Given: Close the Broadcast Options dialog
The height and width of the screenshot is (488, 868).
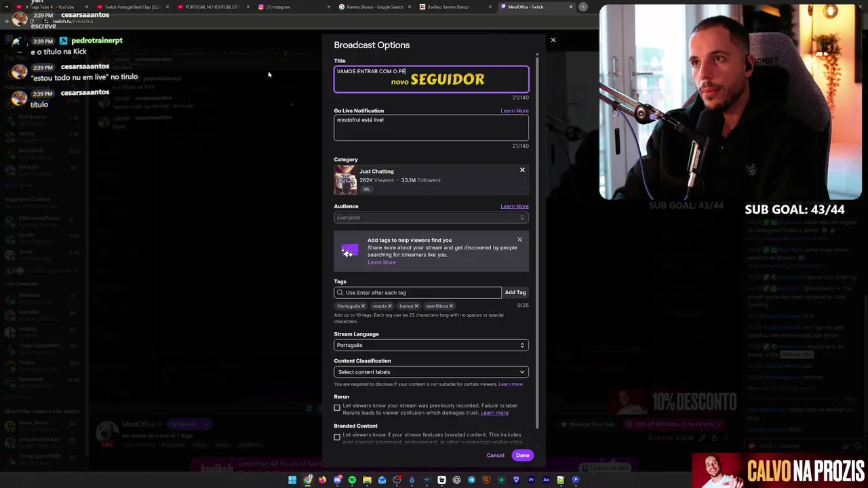Looking at the screenshot, I should [553, 40].
